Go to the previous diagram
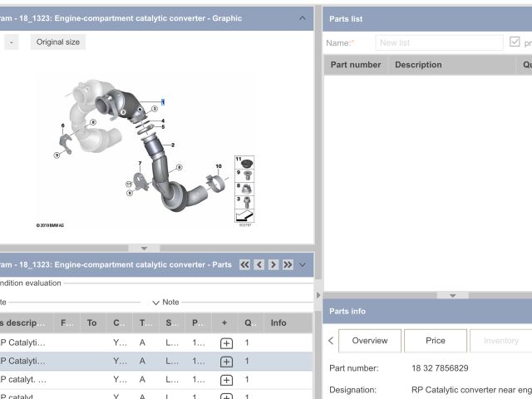532x399 pixels. pyautogui.click(x=259, y=264)
